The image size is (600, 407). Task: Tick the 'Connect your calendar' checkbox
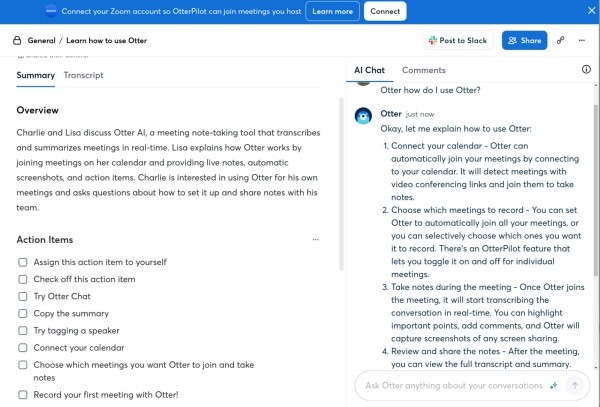click(x=22, y=347)
